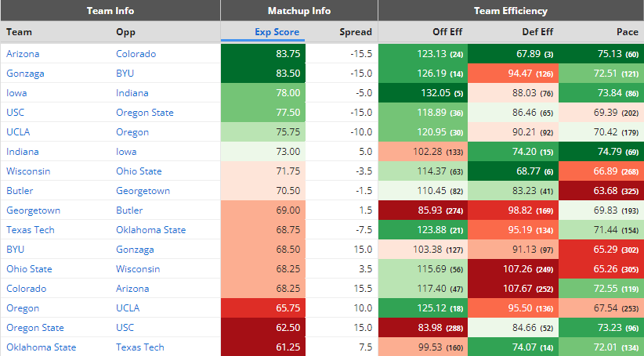Screen dimensions: 644x356
Task: Open the Georgetown team link in Team column
Action: pyautogui.click(x=33, y=210)
